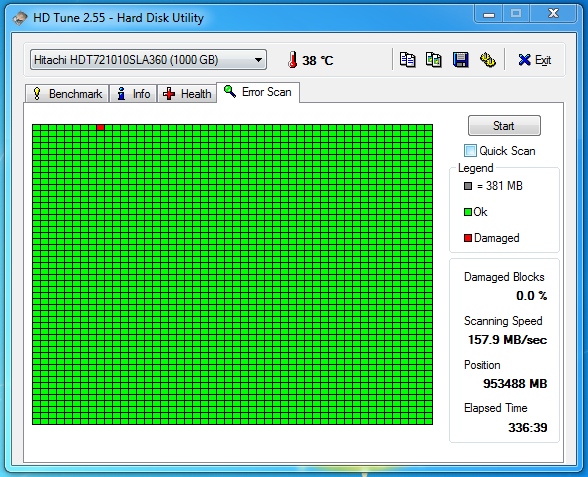Click the red damaged block in grid

click(100, 128)
